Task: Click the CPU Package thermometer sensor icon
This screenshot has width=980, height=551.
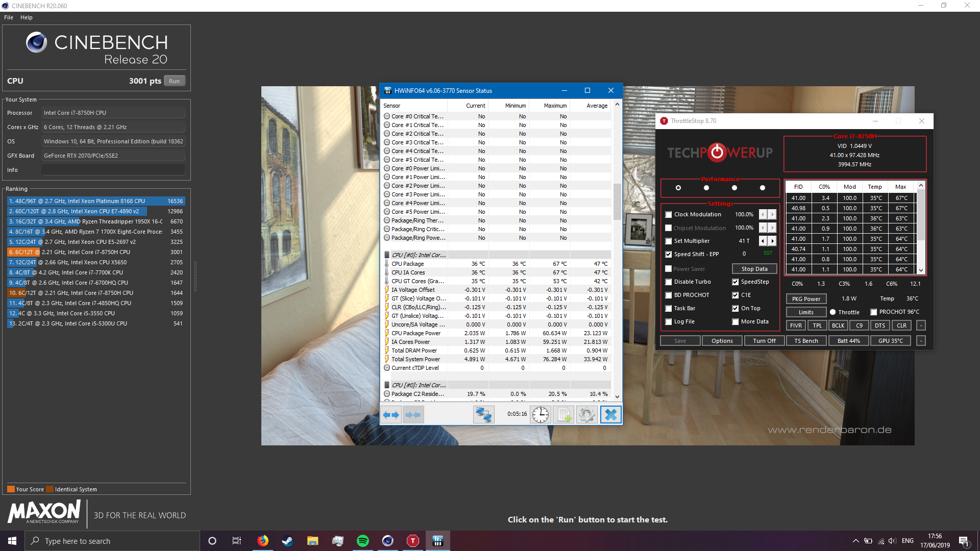Action: coord(386,264)
